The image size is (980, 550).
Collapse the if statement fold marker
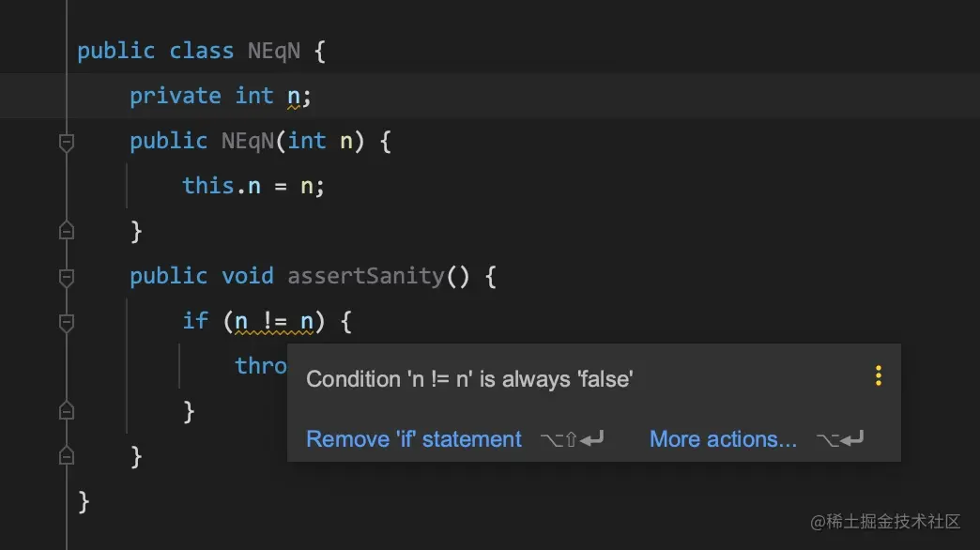click(x=67, y=323)
